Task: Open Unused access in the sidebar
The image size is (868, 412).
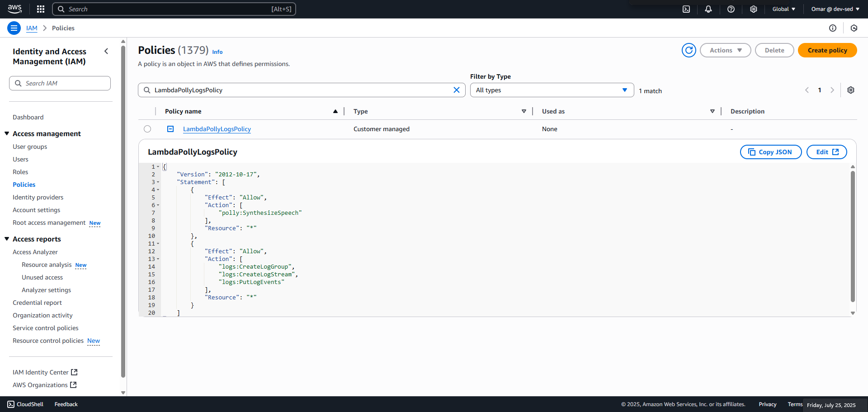Action: (x=42, y=277)
